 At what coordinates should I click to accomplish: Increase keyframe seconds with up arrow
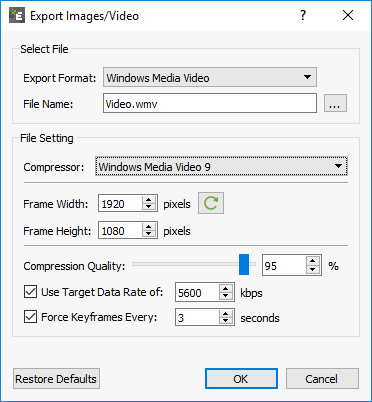(226, 314)
